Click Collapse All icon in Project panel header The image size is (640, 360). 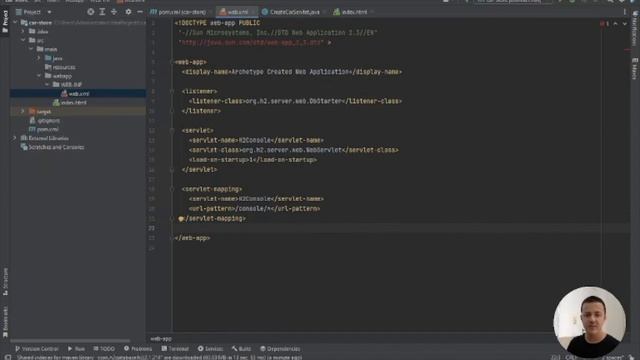coord(114,12)
